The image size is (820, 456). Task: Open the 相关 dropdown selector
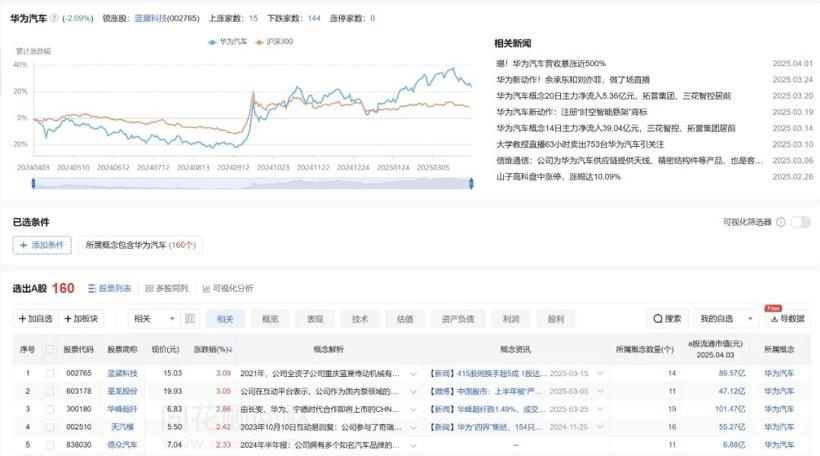(154, 319)
